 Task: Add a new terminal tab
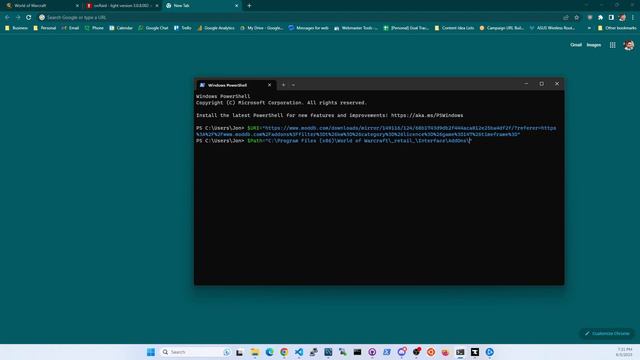point(283,85)
